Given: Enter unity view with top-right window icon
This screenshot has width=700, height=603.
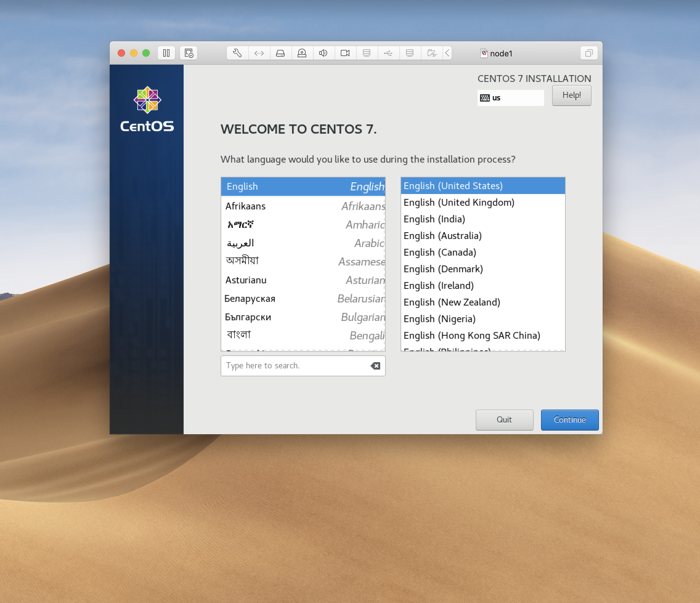Looking at the screenshot, I should coord(588,53).
